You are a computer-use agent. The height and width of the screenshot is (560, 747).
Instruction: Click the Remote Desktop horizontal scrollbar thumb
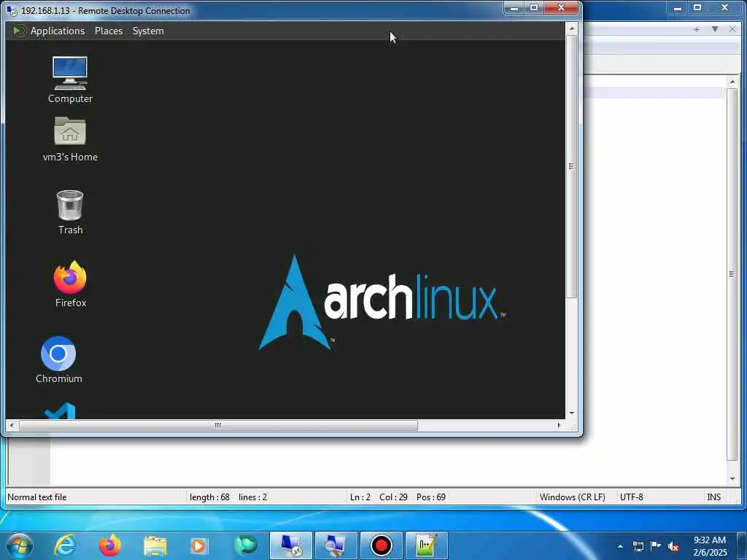pos(218,425)
